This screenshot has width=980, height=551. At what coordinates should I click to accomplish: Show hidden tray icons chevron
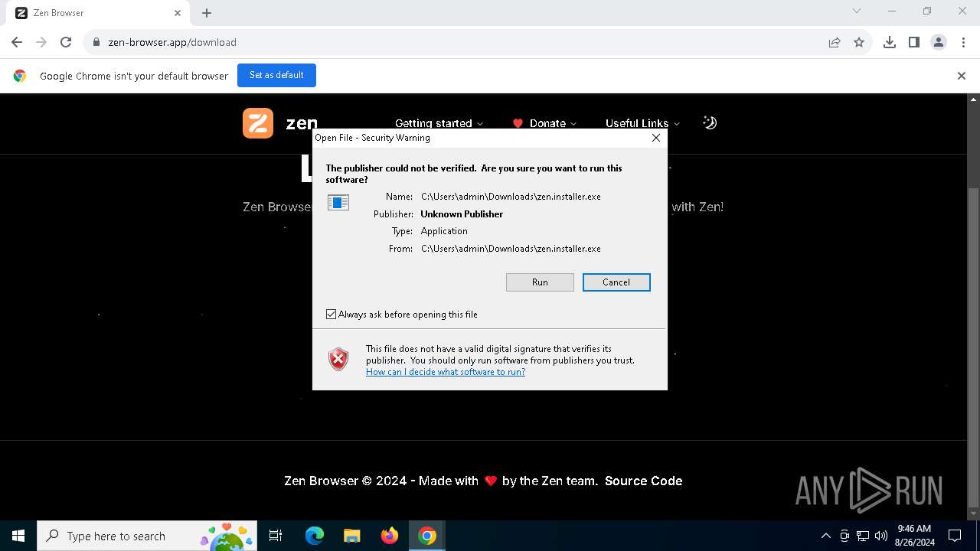pyautogui.click(x=825, y=536)
